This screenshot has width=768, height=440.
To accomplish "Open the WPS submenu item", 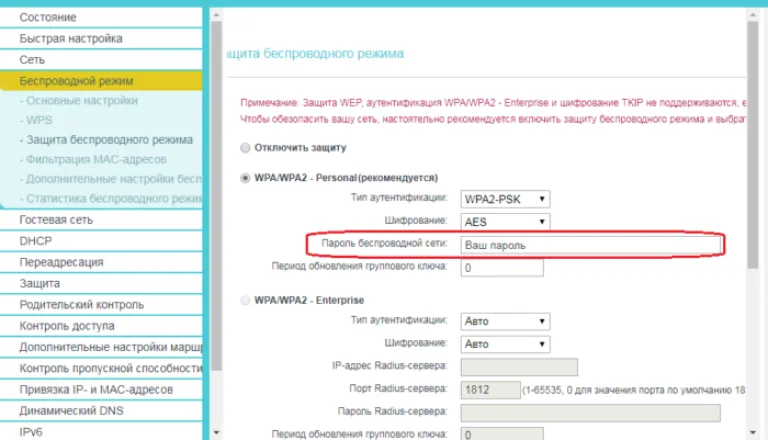I will 38,120.
